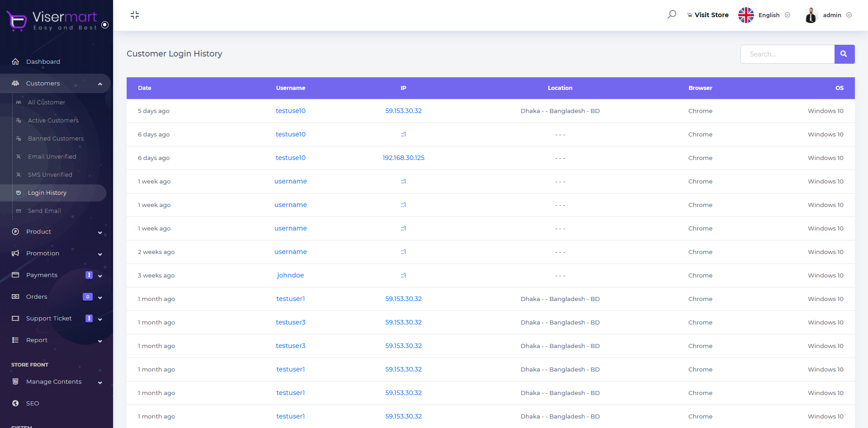The width and height of the screenshot is (868, 428).
Task: Open username link in 2 weeks ago row
Action: click(290, 252)
